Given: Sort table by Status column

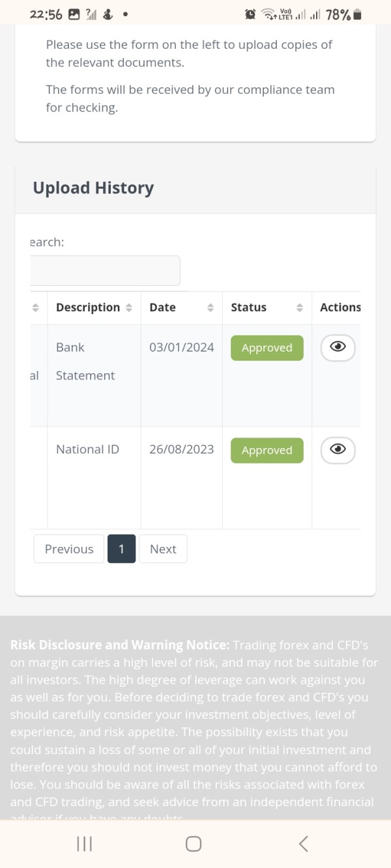Looking at the screenshot, I should pos(267,307).
